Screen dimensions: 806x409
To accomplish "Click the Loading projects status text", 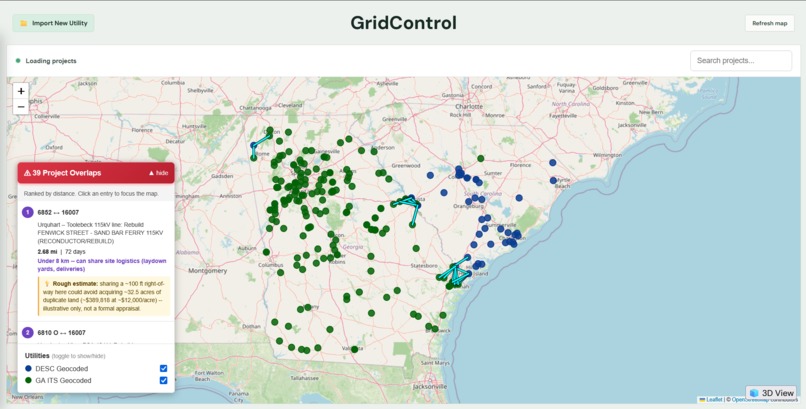I will (x=51, y=61).
